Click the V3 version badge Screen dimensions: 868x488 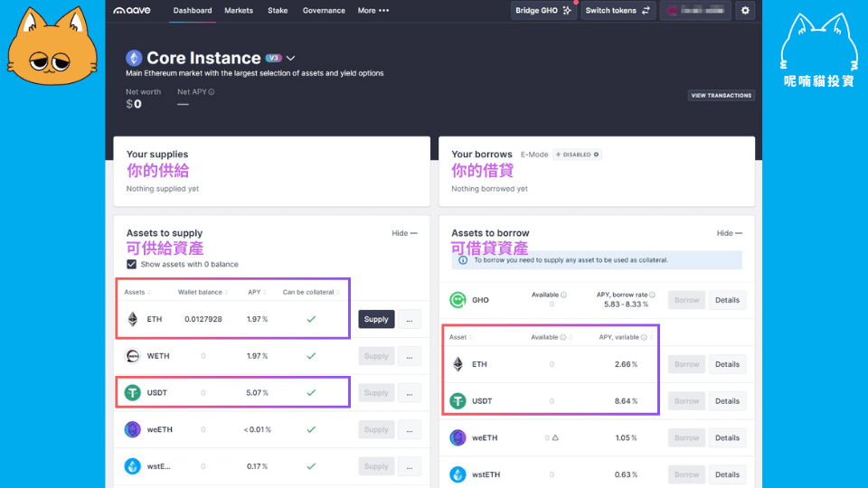tap(273, 58)
